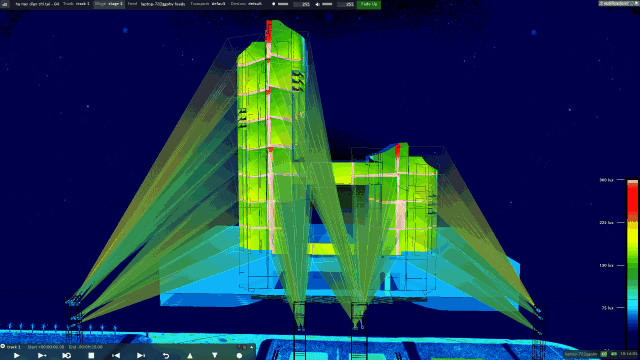Click the Fade Up button
Screen dimensions: 640x360
coord(369,4)
